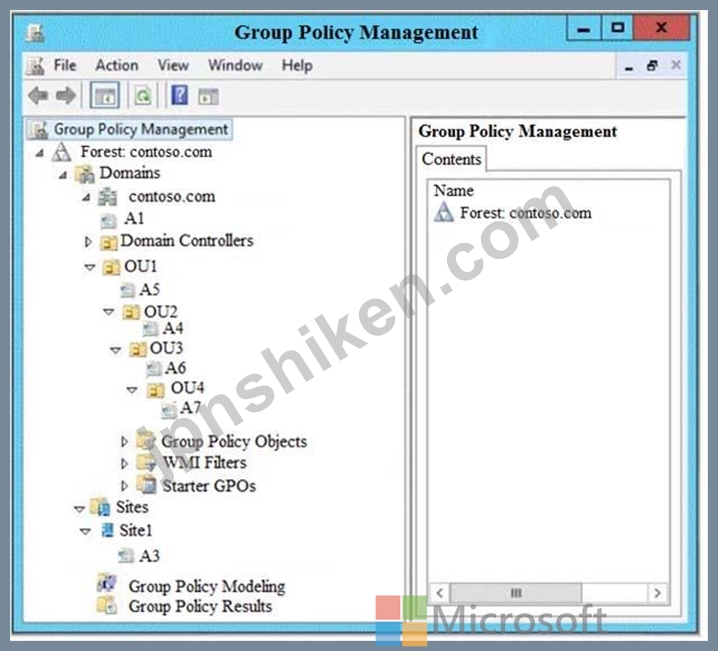Toggle Show/Hide Action Pane toolbar icon
Screen dimensions: 718x651
(208, 96)
